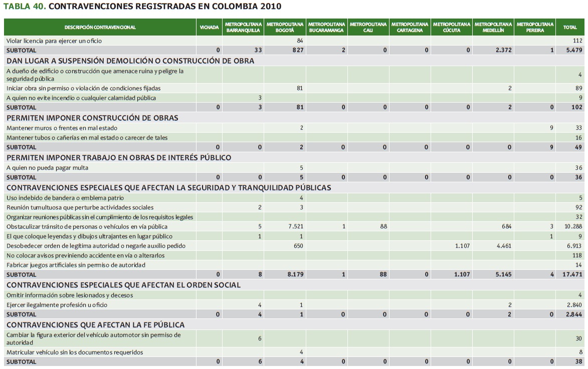Select the 'Descripción Contravencional' column header
The height and width of the screenshot is (369, 588).
tap(100, 27)
